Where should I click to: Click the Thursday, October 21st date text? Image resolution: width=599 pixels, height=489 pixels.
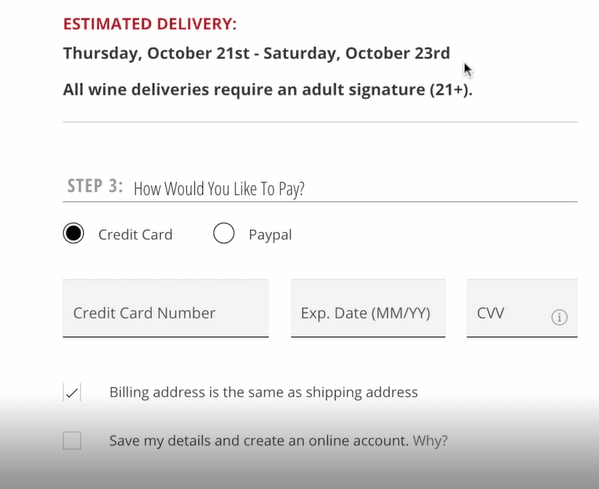[x=156, y=53]
